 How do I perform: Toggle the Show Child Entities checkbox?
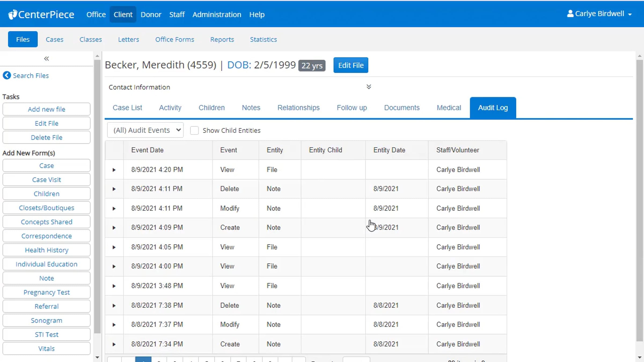click(x=194, y=130)
